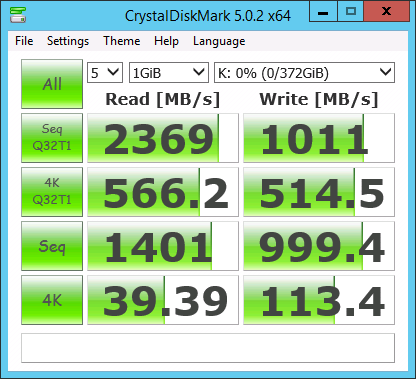The width and height of the screenshot is (416, 379).
Task: Maximize the CrystalDiskMark window
Action: click(351, 11)
